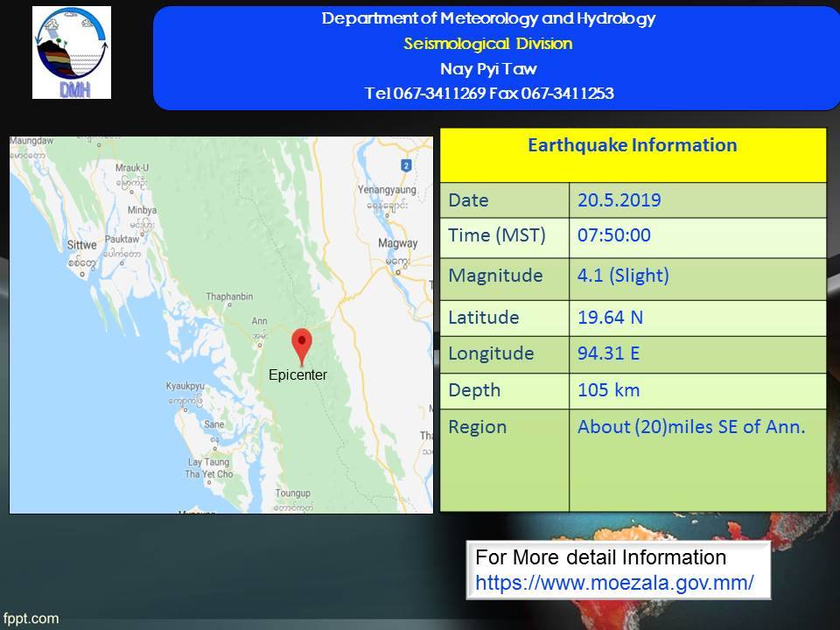Click the Seismological Division heading text
Screen dimensions: 840x630
[x=488, y=44]
